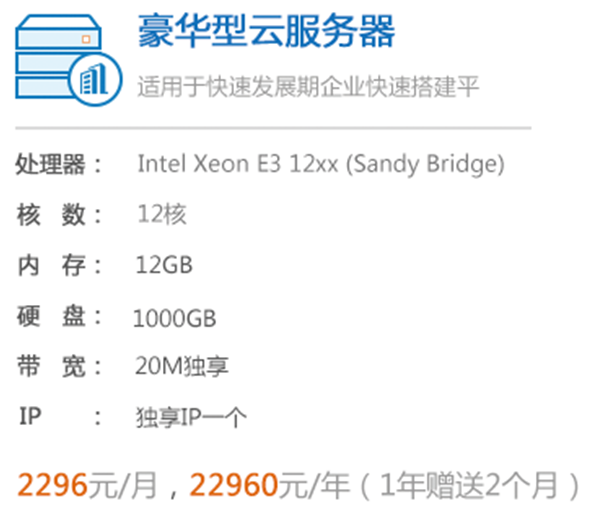Click the building badge on server icon
The image size is (605, 516).
click(96, 80)
